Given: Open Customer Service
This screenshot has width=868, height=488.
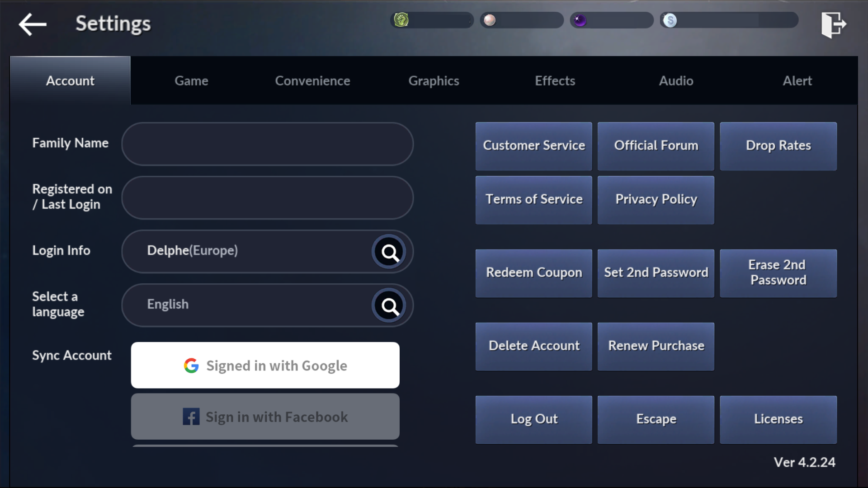Looking at the screenshot, I should click(x=533, y=146).
